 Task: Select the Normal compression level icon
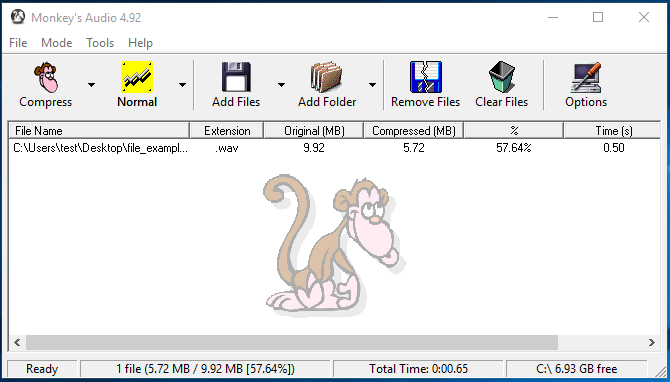(x=137, y=77)
